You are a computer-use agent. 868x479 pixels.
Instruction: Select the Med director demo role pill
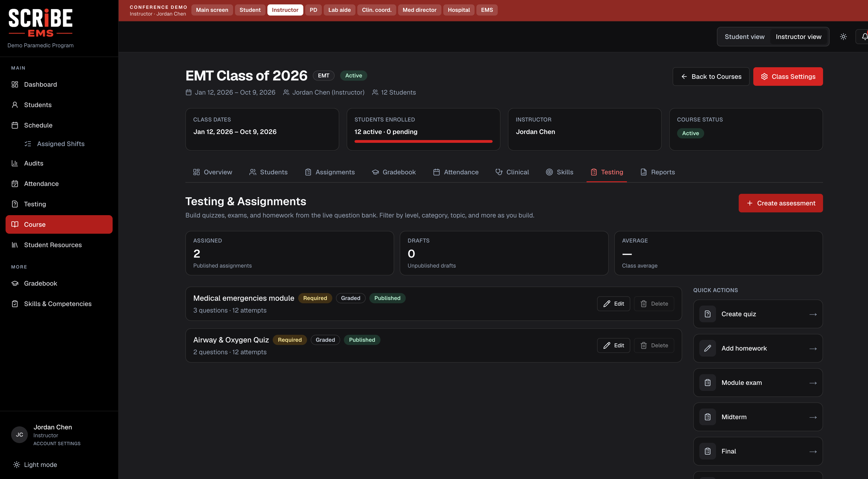[419, 10]
